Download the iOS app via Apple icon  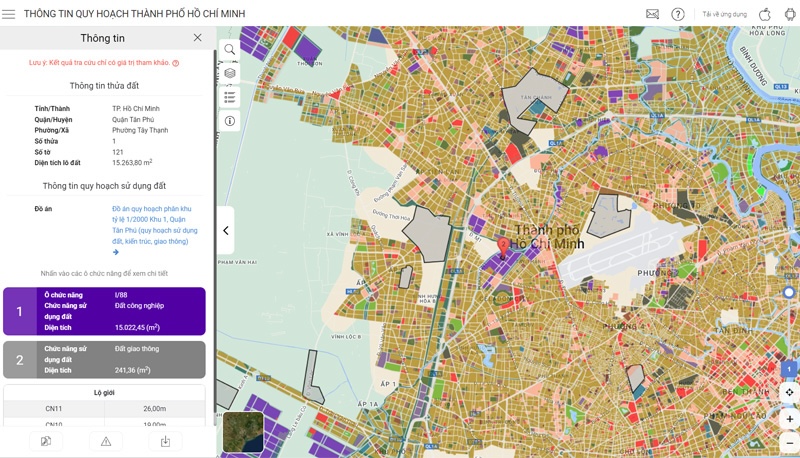pyautogui.click(x=765, y=14)
